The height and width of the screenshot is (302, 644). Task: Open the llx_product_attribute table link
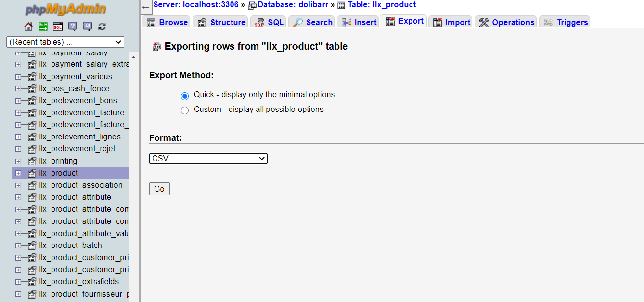point(75,197)
